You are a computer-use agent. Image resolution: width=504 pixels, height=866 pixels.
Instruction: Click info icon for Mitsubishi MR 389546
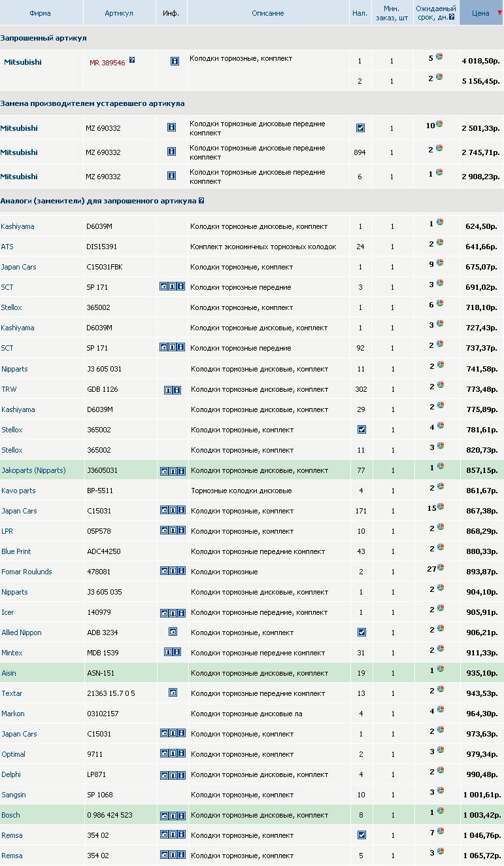tap(175, 61)
